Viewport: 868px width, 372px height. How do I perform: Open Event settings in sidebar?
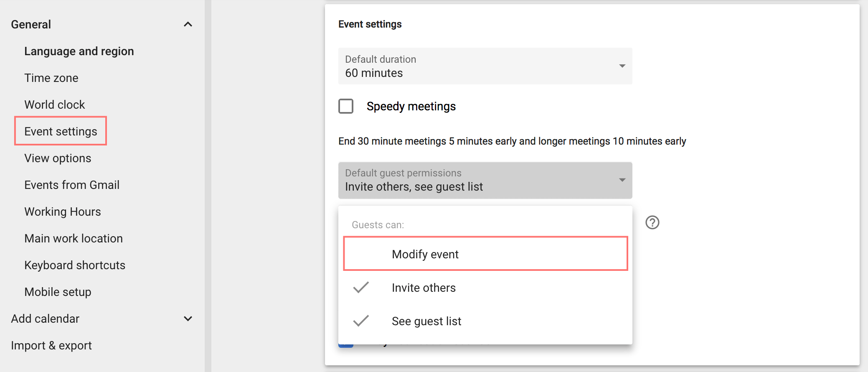click(x=61, y=131)
